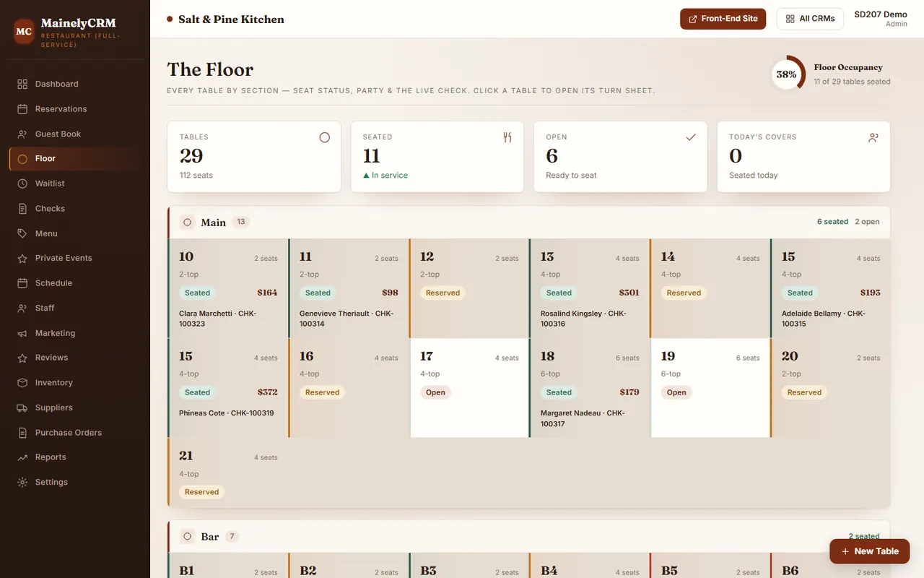
Task: Open reserved table 12 card
Action: click(469, 288)
